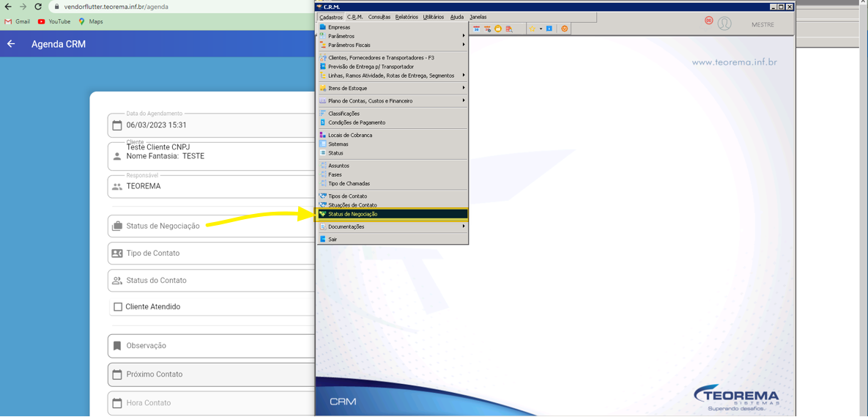The height and width of the screenshot is (417, 868).
Task: Click the browser back arrow
Action: point(8,7)
